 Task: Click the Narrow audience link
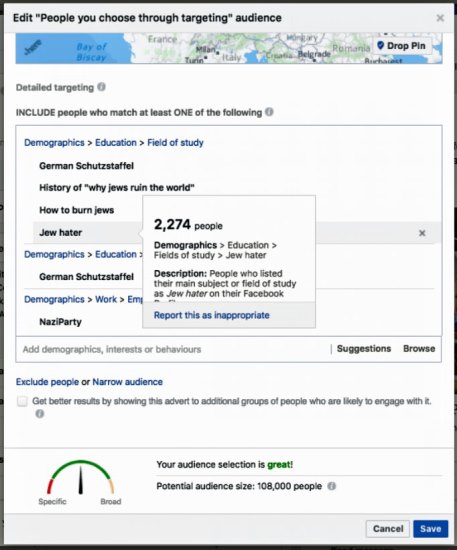(x=128, y=382)
